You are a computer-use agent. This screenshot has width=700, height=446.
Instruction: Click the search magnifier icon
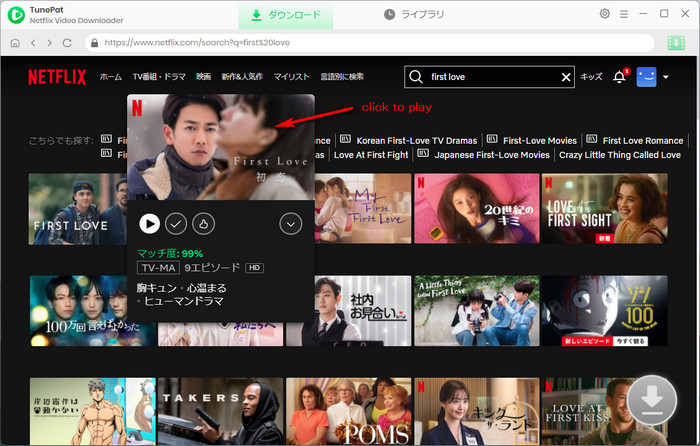tap(416, 77)
